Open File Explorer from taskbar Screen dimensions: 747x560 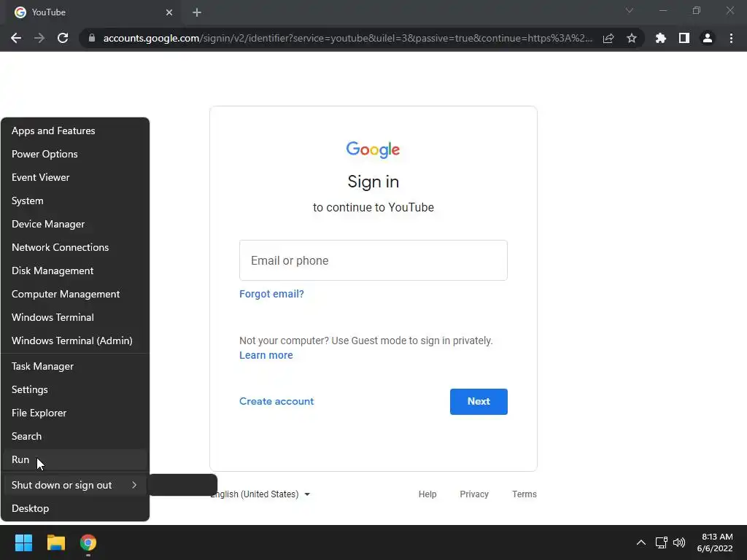55,542
